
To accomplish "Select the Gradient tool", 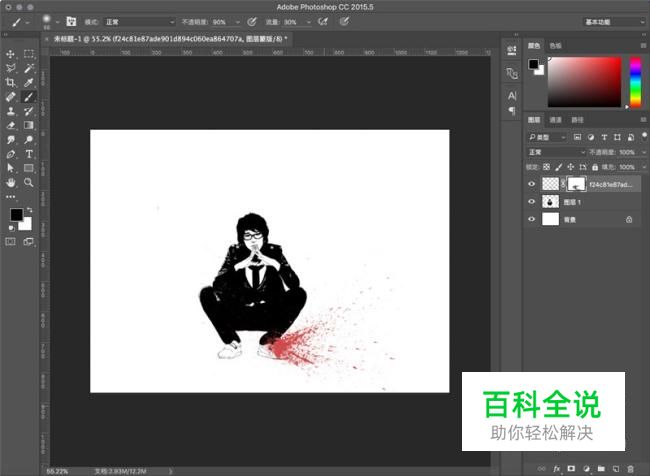I will point(29,125).
